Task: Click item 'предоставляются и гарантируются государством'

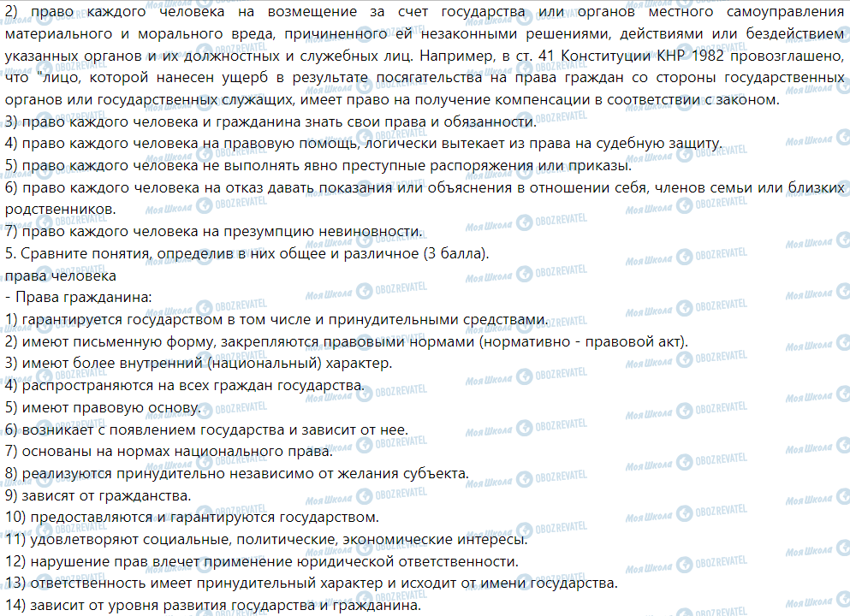Action: pos(192,518)
